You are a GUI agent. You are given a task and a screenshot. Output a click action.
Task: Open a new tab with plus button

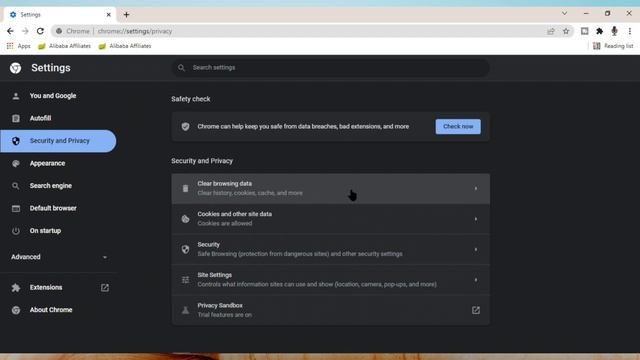(127, 15)
